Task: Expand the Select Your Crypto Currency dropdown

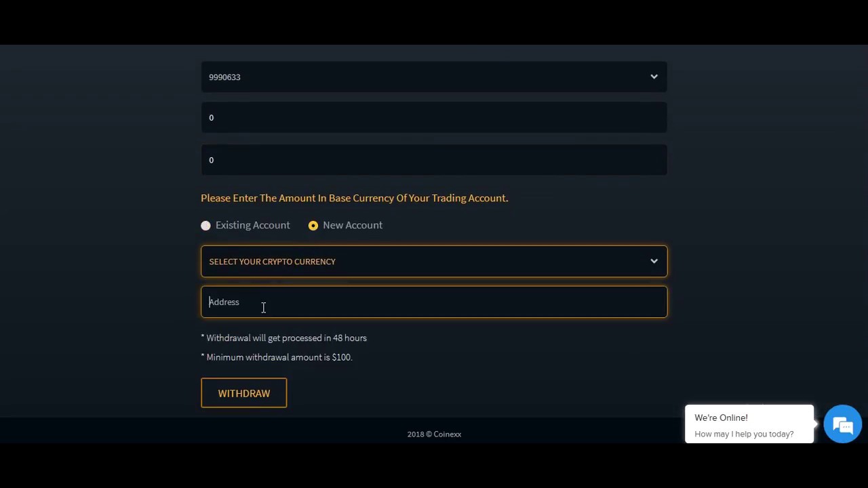Action: click(434, 262)
